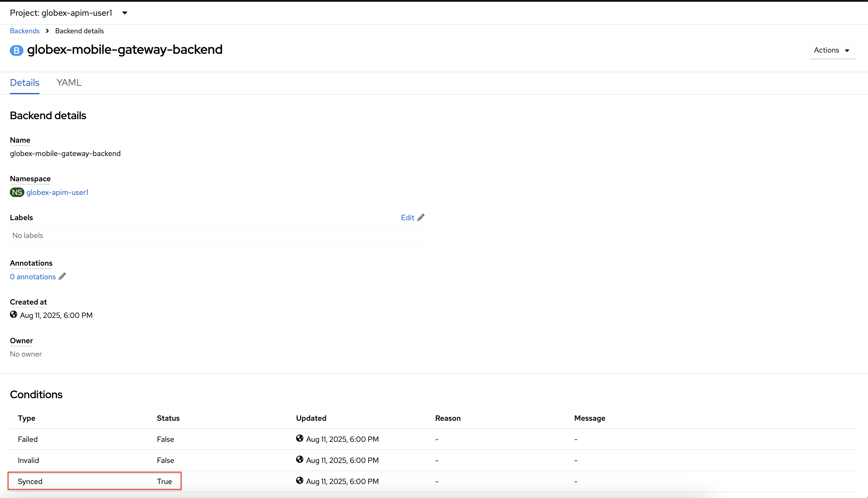Select the Failed condition type cell

[28, 439]
